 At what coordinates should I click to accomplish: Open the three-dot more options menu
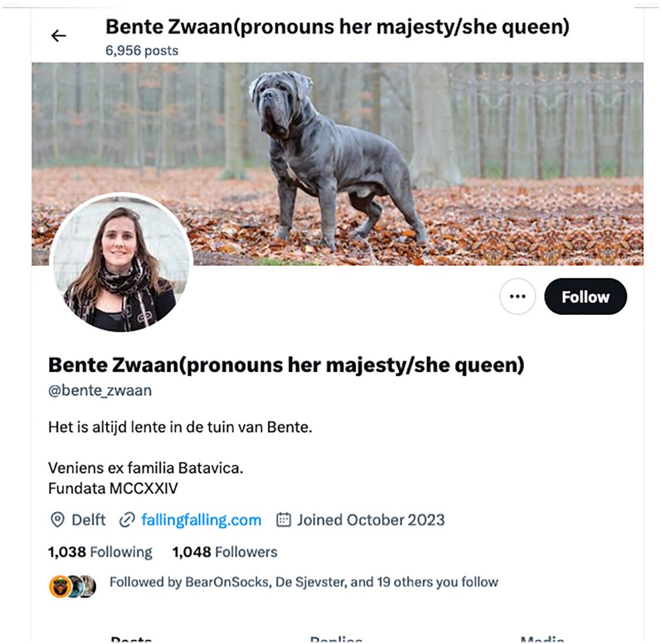pos(517,297)
